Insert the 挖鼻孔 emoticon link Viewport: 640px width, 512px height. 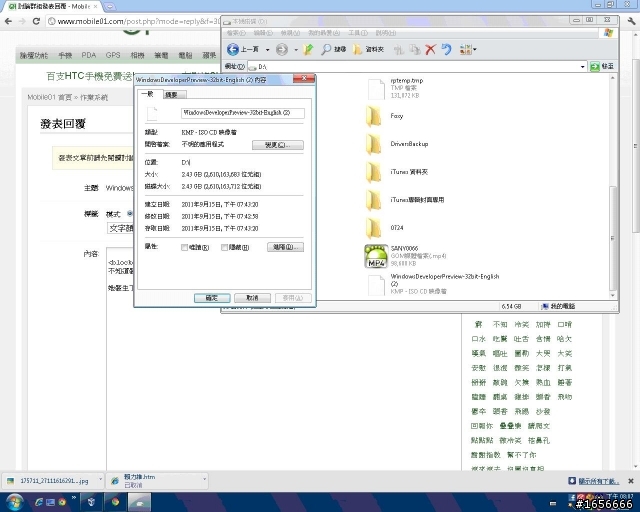click(x=538, y=441)
